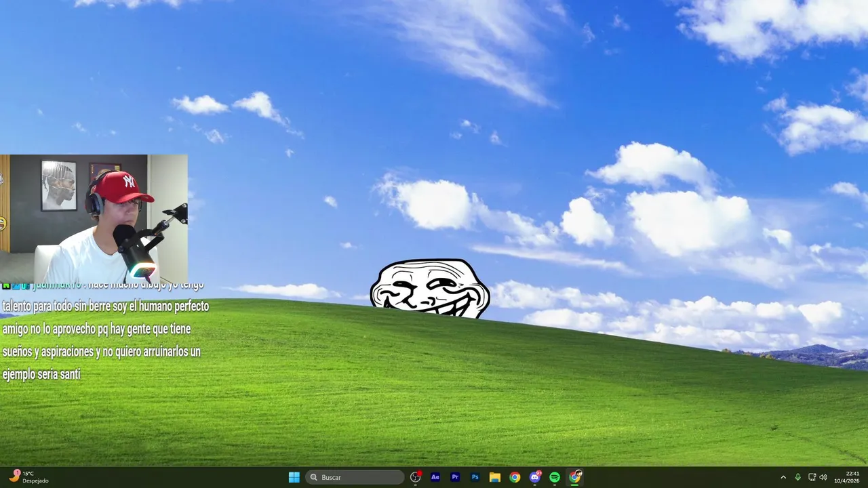Click chat line 'sueños y aspiraciones'
The width and height of the screenshot is (868, 488).
coord(102,351)
